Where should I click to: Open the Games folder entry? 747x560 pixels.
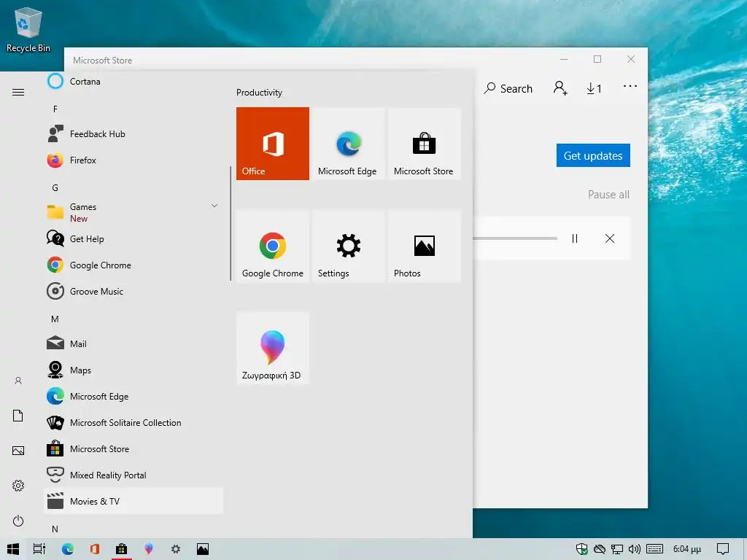pyautogui.click(x=133, y=212)
